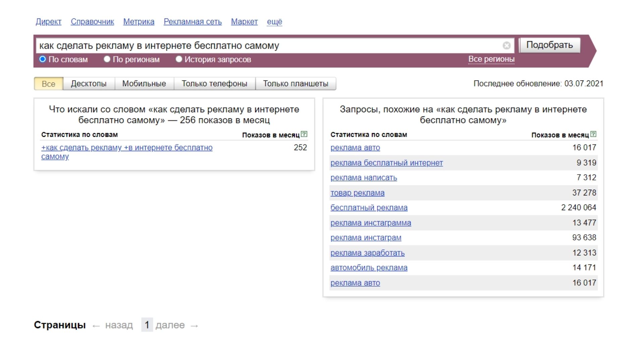Open the 'реклама написать' query
644x362 pixels.
tap(364, 178)
